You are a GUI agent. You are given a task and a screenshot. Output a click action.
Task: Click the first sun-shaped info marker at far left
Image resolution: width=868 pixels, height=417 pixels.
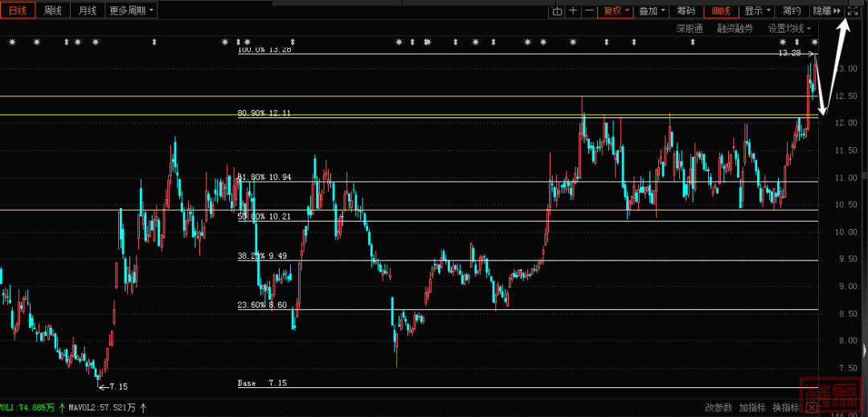tap(11, 42)
